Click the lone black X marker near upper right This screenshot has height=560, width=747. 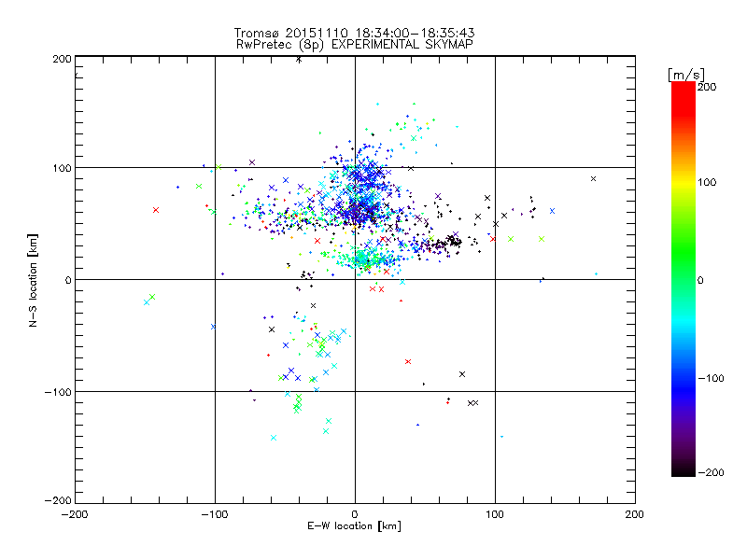pos(593,179)
